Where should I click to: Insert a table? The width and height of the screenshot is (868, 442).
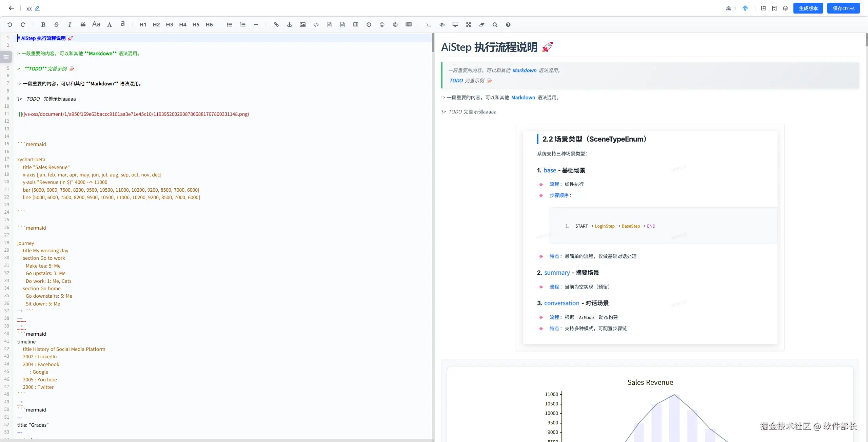pos(355,24)
